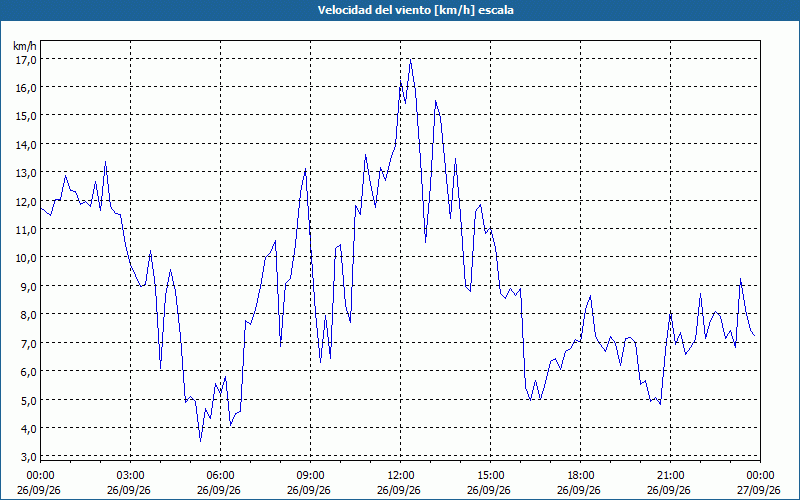Click the 13,0 y-axis value label

[x=27, y=172]
